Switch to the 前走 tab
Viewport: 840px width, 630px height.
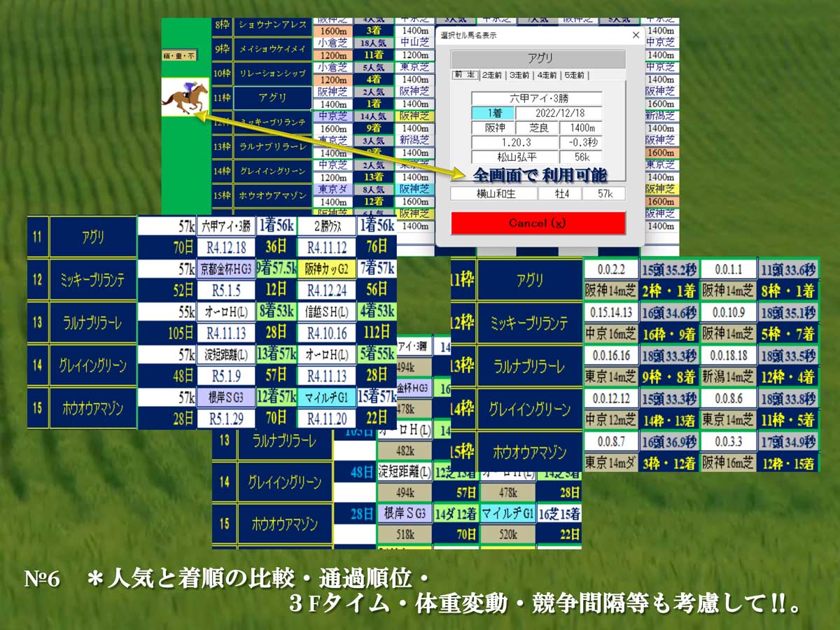(x=465, y=75)
